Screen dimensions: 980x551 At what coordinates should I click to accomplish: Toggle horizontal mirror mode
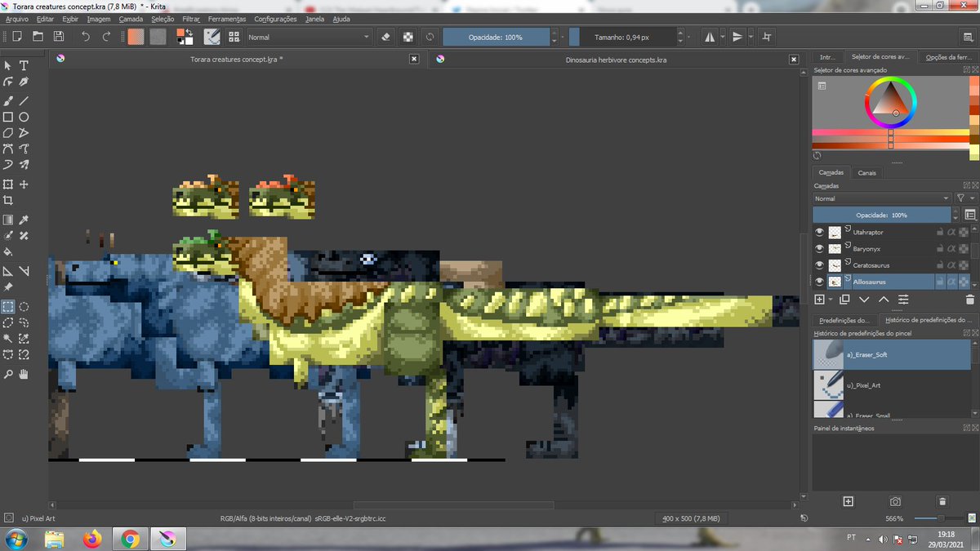click(710, 37)
